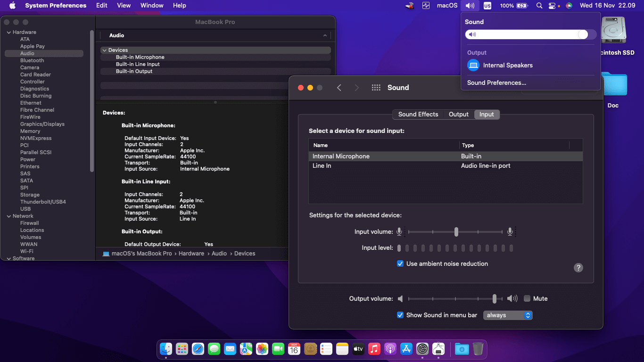Click the Output volume slider
Screen dimensions: 644x362
pos(455,299)
